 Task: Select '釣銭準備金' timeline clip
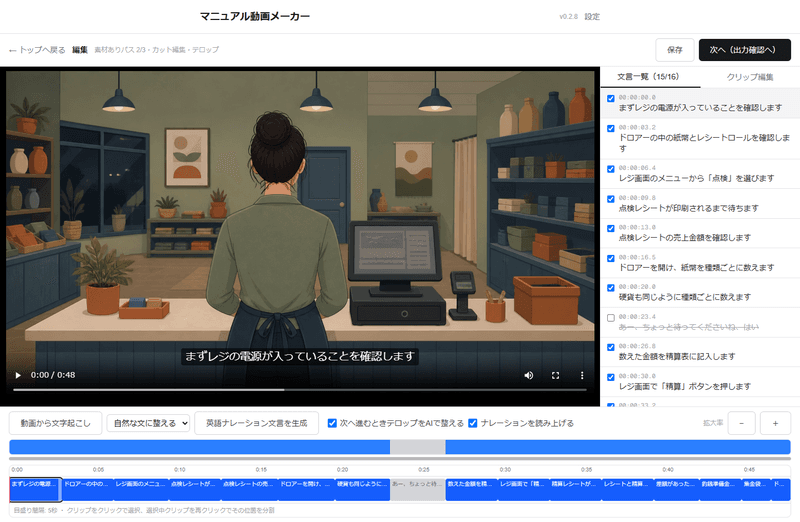coord(720,489)
